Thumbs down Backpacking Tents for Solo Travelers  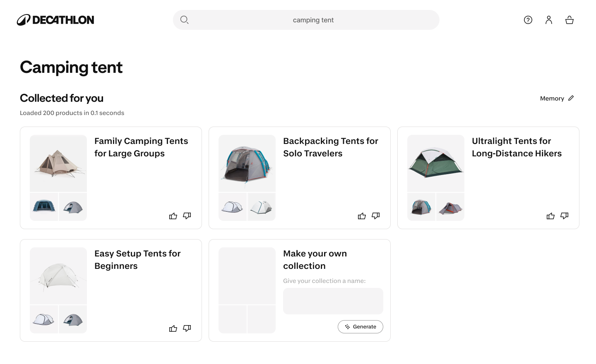pyautogui.click(x=376, y=216)
